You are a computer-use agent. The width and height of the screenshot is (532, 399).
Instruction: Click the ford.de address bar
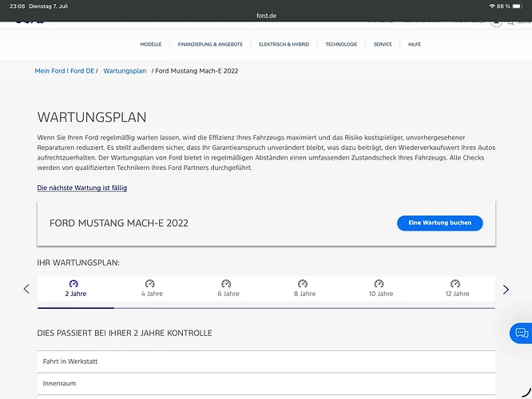coord(266,16)
